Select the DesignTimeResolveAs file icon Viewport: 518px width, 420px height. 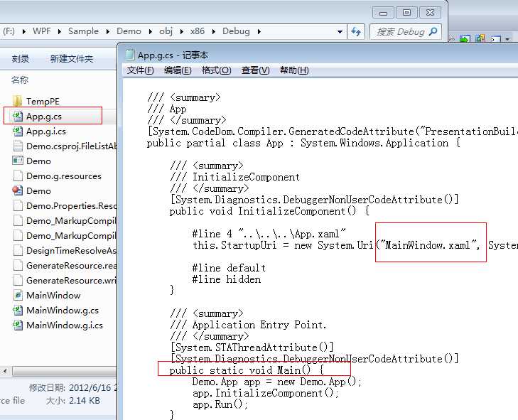(18, 250)
